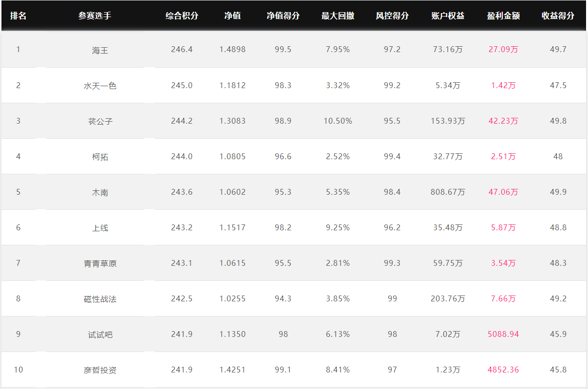Sort by 综合积分 column header
588x389 pixels.
tap(182, 16)
